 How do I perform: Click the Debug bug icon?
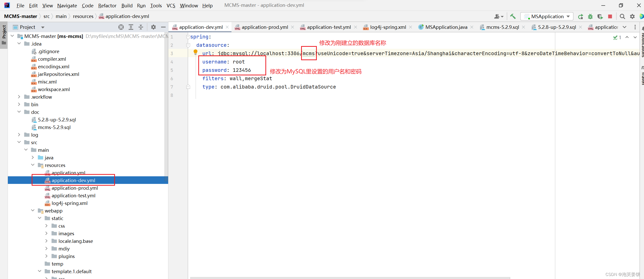coord(590,17)
